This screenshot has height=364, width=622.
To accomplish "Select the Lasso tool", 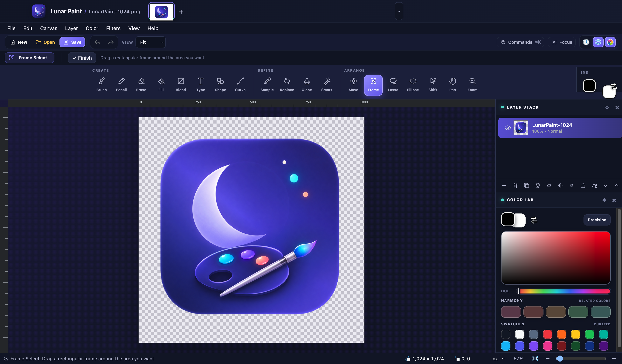I will [x=393, y=85].
